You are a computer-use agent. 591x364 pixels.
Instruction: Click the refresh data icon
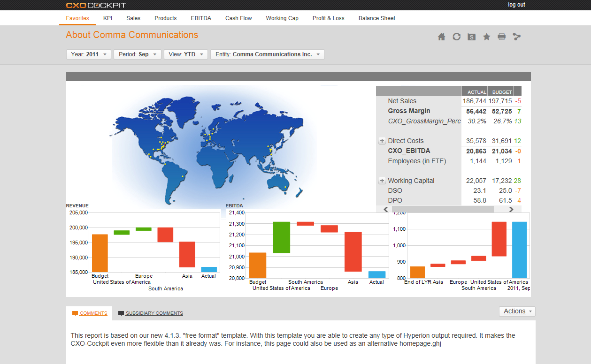[456, 37]
